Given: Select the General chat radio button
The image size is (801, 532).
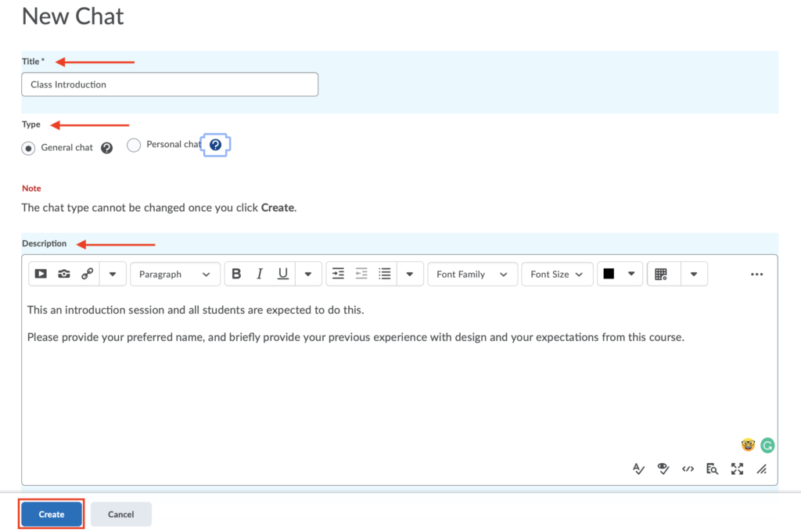Looking at the screenshot, I should coord(29,148).
